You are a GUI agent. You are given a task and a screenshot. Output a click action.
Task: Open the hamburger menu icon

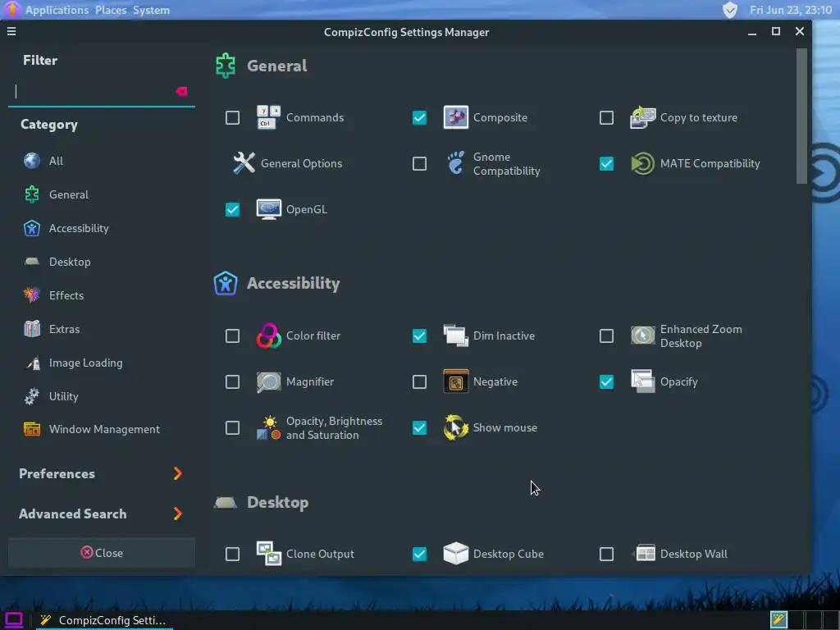click(x=11, y=32)
